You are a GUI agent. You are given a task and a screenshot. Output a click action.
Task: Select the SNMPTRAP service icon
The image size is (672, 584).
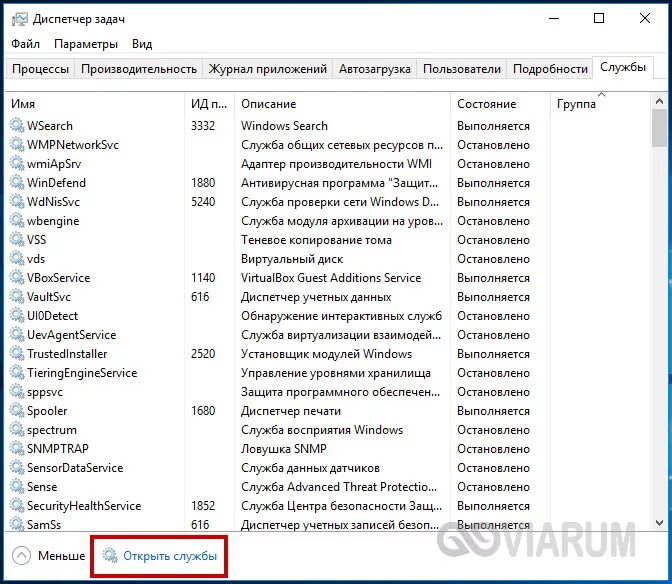click(x=17, y=449)
